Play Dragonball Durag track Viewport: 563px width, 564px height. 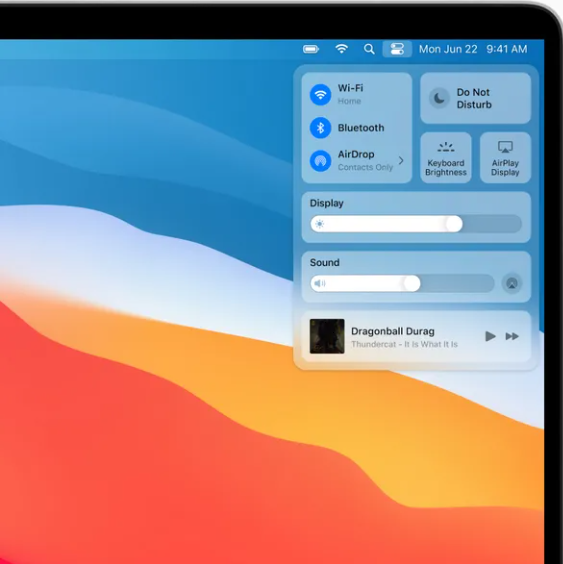490,336
